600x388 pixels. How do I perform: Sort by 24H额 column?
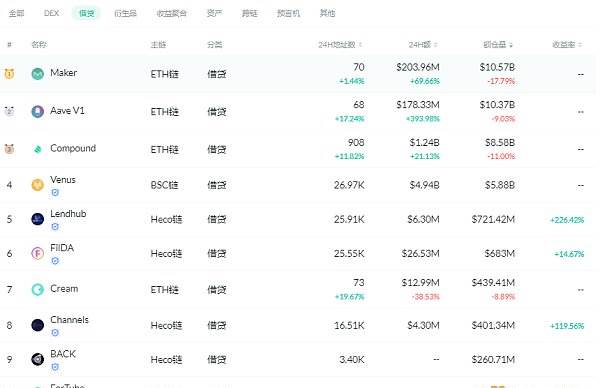coord(423,45)
